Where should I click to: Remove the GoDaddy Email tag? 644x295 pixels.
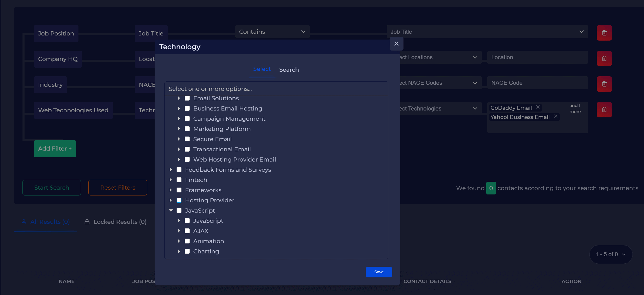(x=538, y=107)
